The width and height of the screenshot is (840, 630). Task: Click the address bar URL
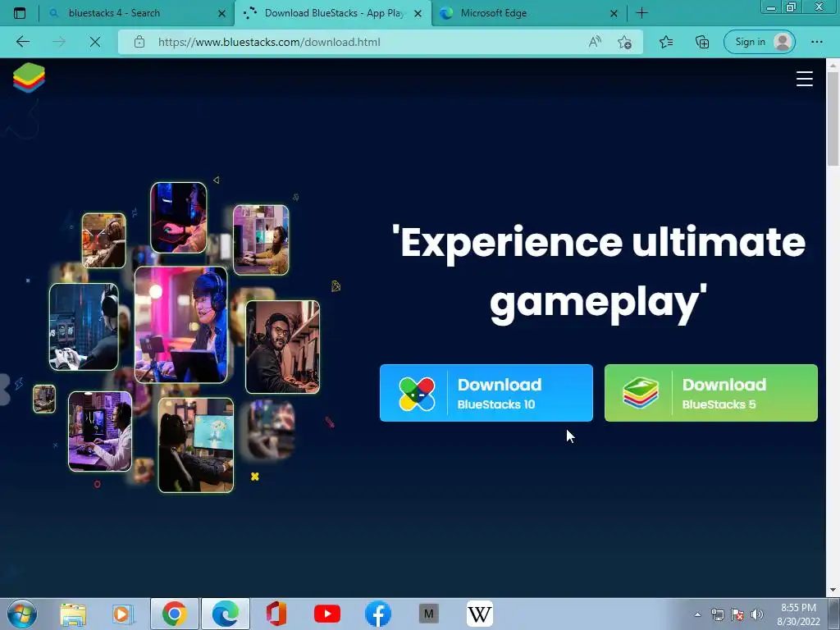point(269,42)
